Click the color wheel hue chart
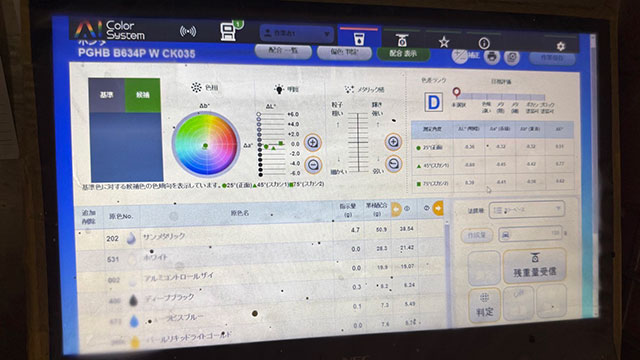 [x=205, y=144]
